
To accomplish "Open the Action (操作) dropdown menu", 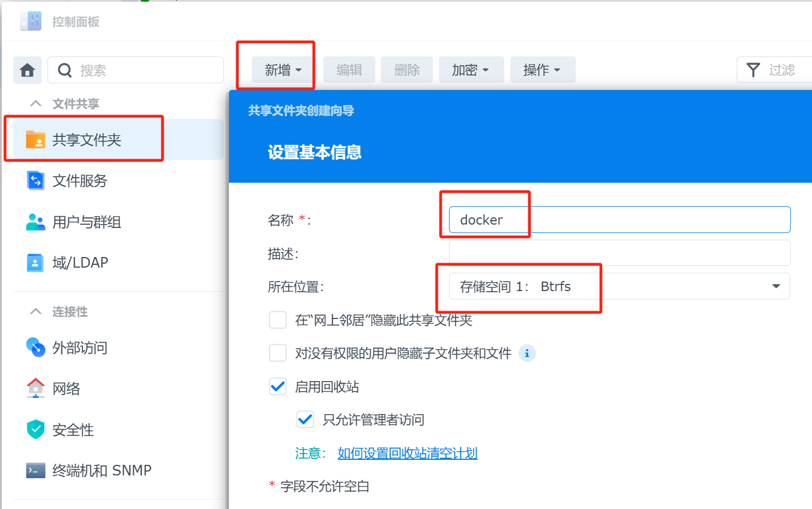I will 542,70.
